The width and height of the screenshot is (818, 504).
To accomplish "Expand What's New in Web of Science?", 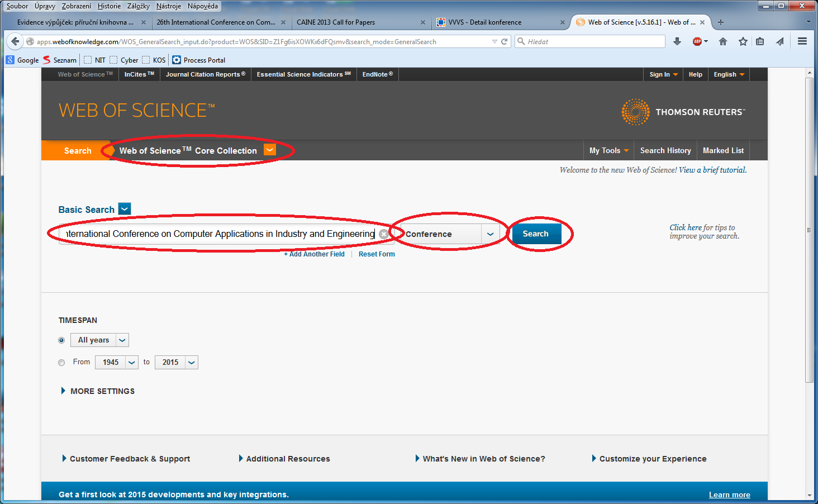I will pos(481,459).
